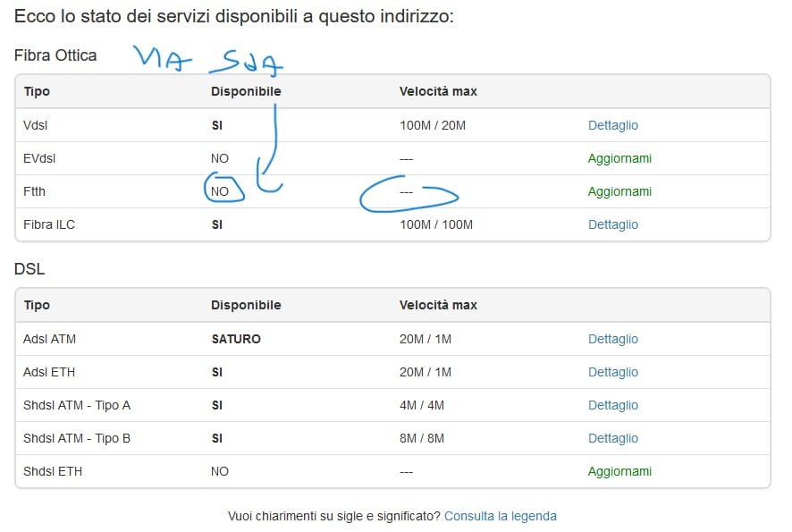Open Dettaglio for Shdsl ATM Tipo A
Screen dimensions: 792x532
[x=612, y=405]
